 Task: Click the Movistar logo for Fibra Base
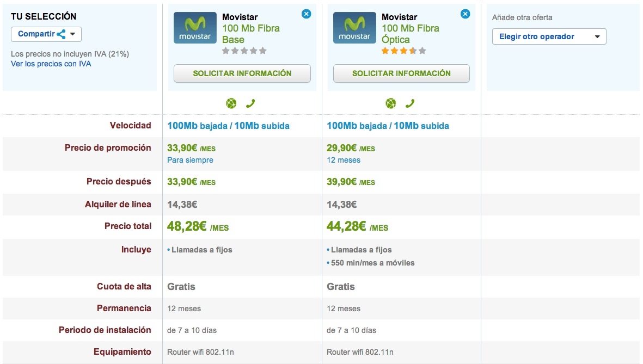(195, 28)
